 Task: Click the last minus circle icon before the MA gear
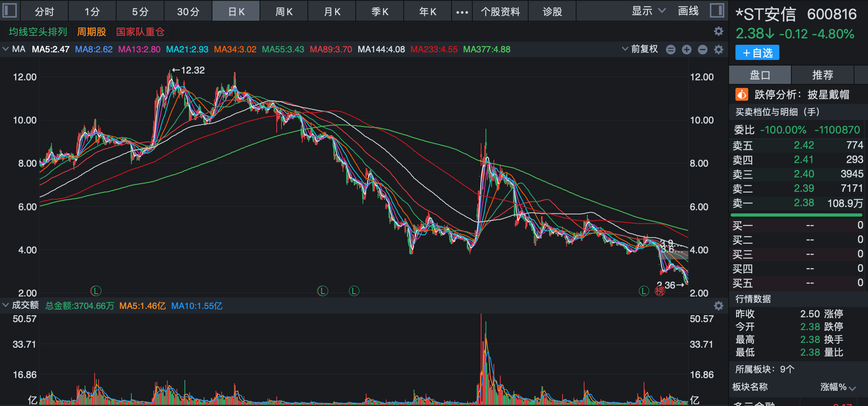[703, 50]
